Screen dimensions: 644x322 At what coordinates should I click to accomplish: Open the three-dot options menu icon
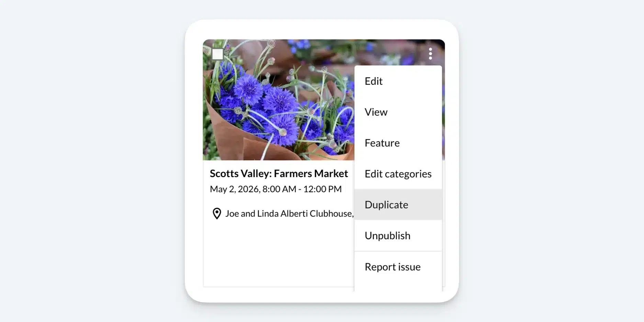coord(430,54)
